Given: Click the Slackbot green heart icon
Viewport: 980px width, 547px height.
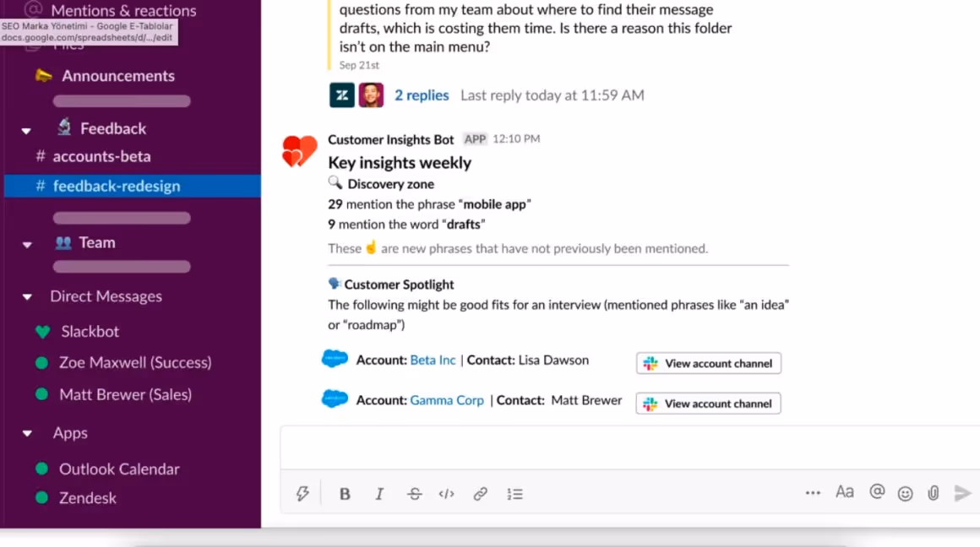Looking at the screenshot, I should coord(42,332).
